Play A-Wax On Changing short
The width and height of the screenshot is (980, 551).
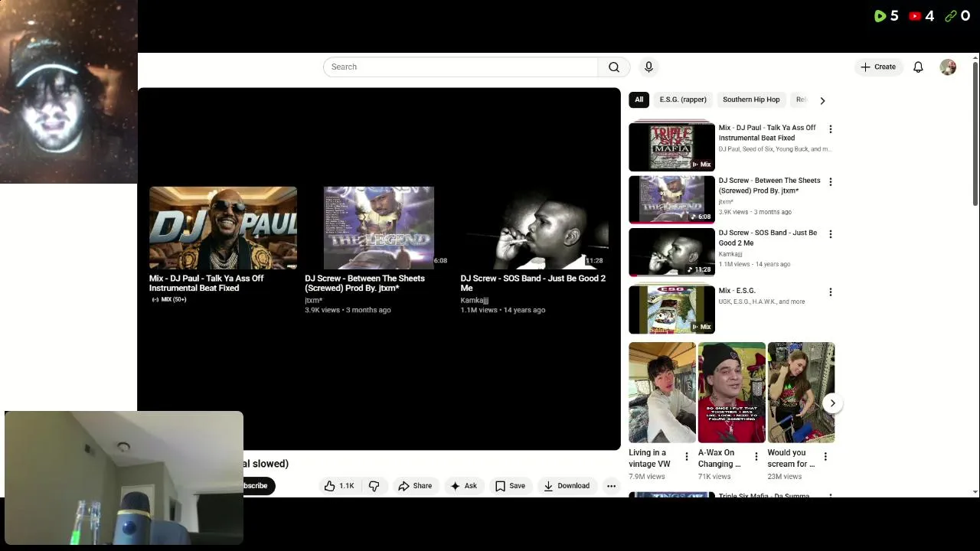[731, 393]
